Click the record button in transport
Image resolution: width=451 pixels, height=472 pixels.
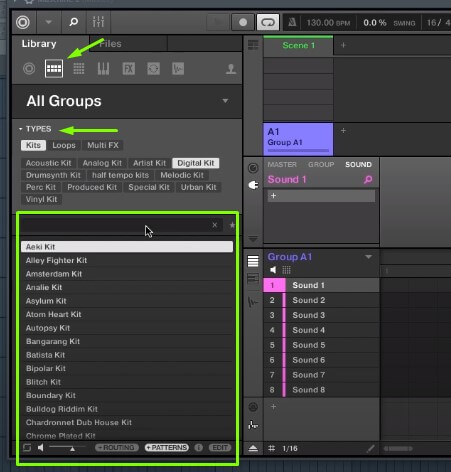(243, 22)
